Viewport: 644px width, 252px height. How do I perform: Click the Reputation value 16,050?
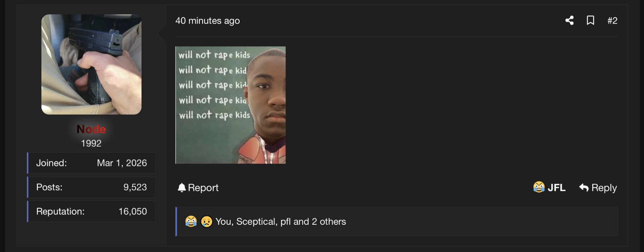click(133, 211)
